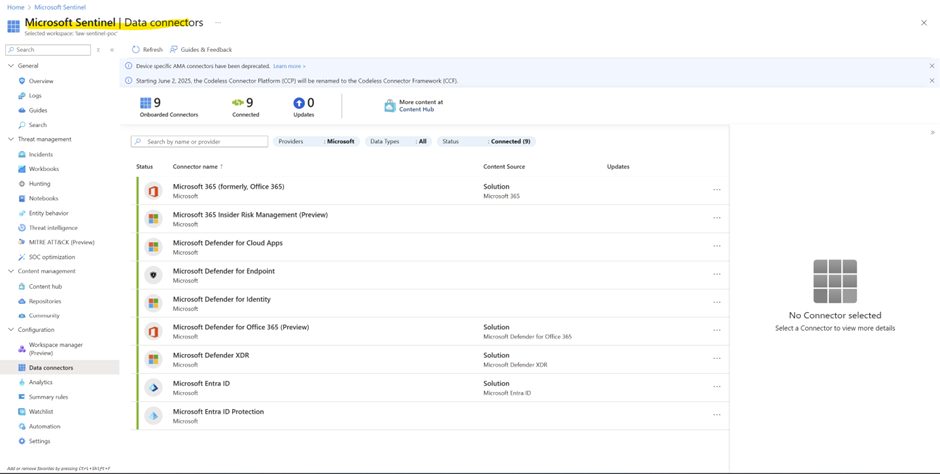Select the Microsoft Defender for Endpoint shield icon
940x474 pixels.
pyautogui.click(x=153, y=275)
